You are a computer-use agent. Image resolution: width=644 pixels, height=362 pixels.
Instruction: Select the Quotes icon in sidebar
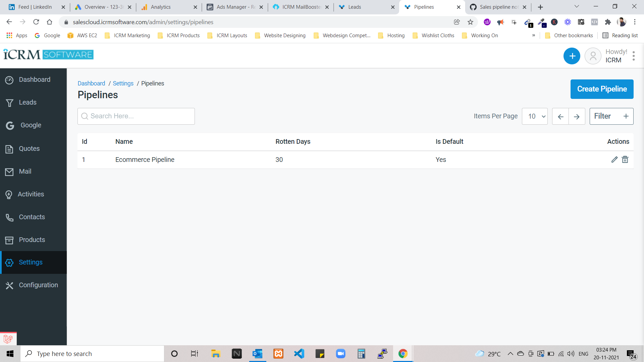coord(29,148)
